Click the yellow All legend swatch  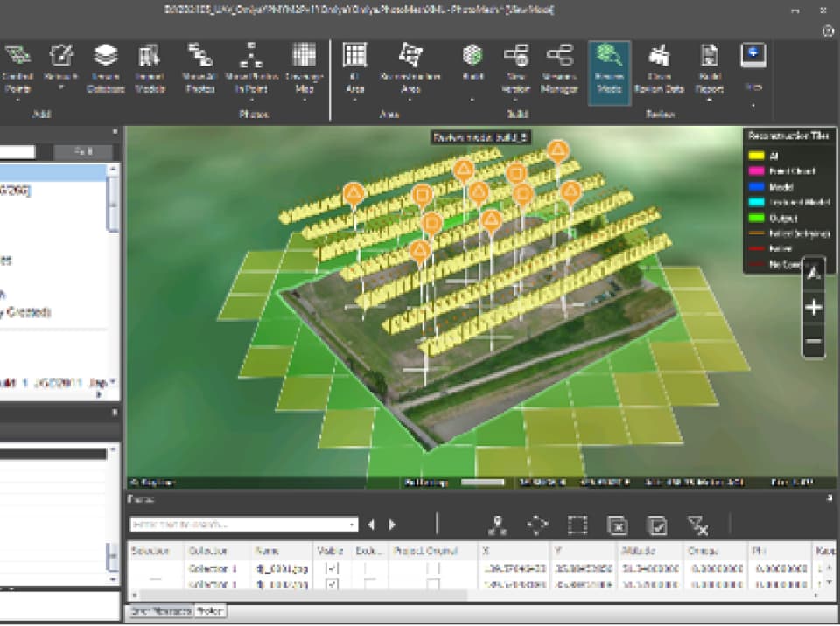coord(756,156)
